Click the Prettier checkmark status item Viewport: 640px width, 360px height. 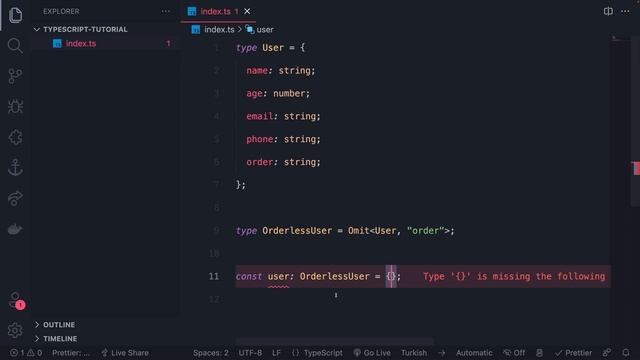(573, 353)
